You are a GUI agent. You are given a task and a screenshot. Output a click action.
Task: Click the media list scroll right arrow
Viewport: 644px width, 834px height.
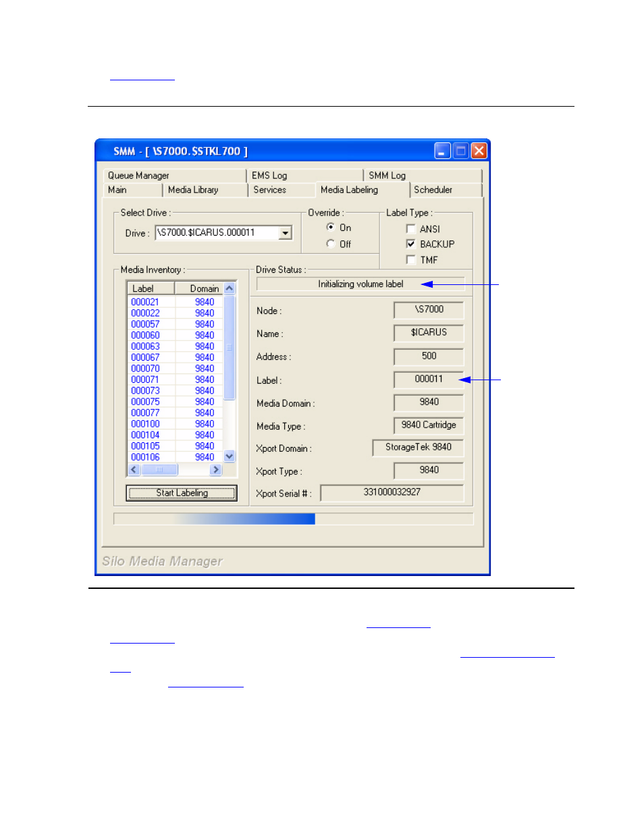tap(216, 469)
